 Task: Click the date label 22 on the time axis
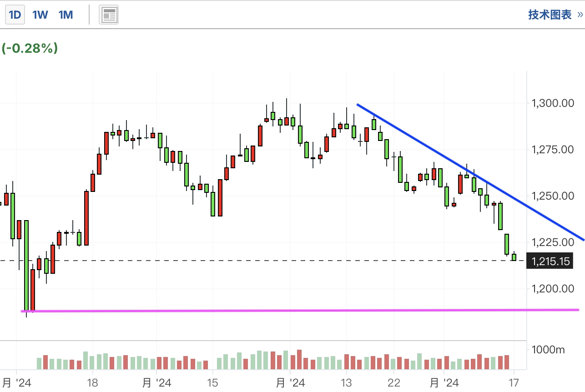(x=393, y=383)
